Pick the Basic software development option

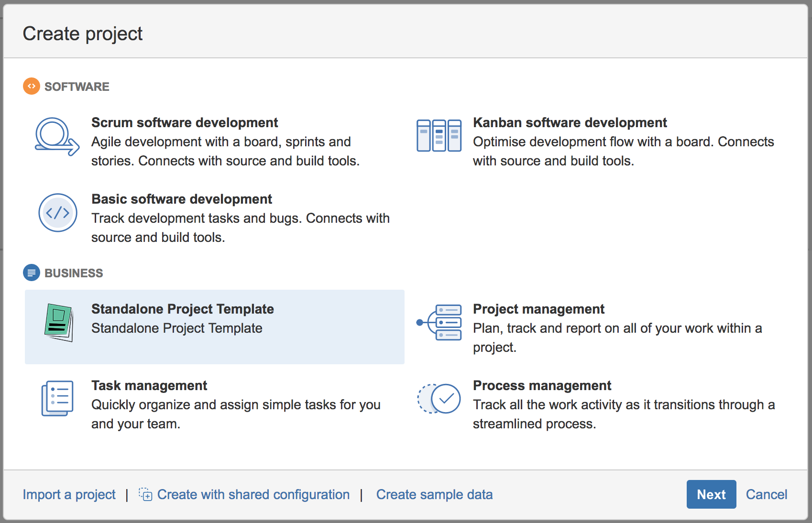[181, 199]
